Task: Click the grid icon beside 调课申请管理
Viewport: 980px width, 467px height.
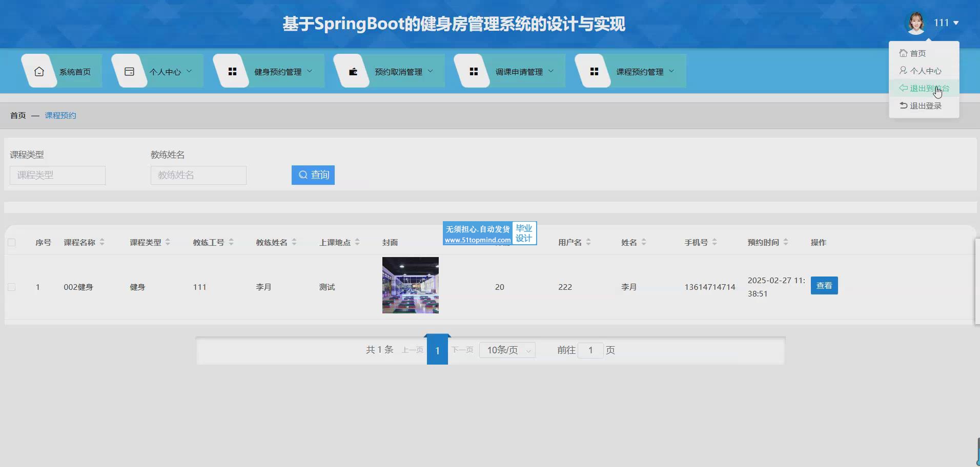Action: coord(474,72)
